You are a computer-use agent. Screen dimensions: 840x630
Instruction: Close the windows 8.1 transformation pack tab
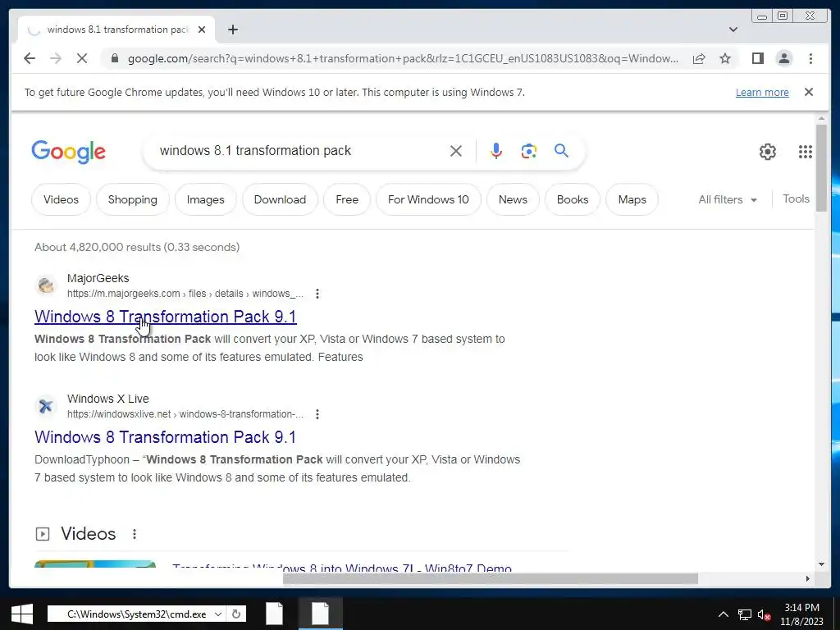pos(202,30)
